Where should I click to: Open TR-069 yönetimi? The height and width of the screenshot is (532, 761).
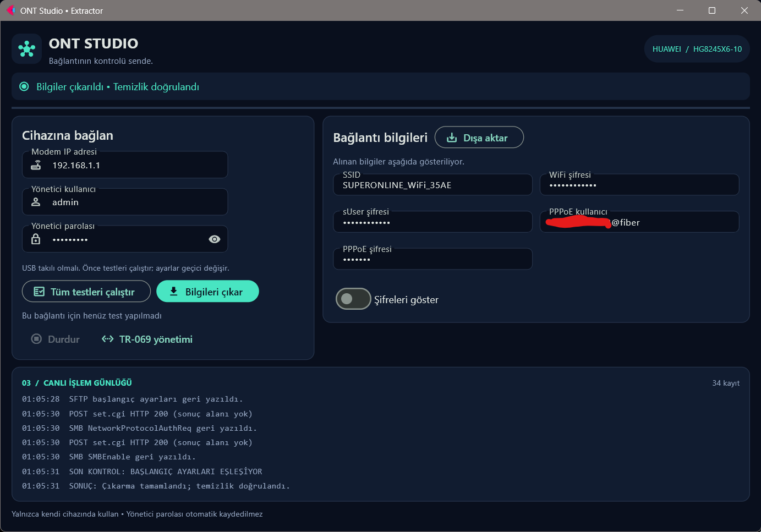point(147,339)
